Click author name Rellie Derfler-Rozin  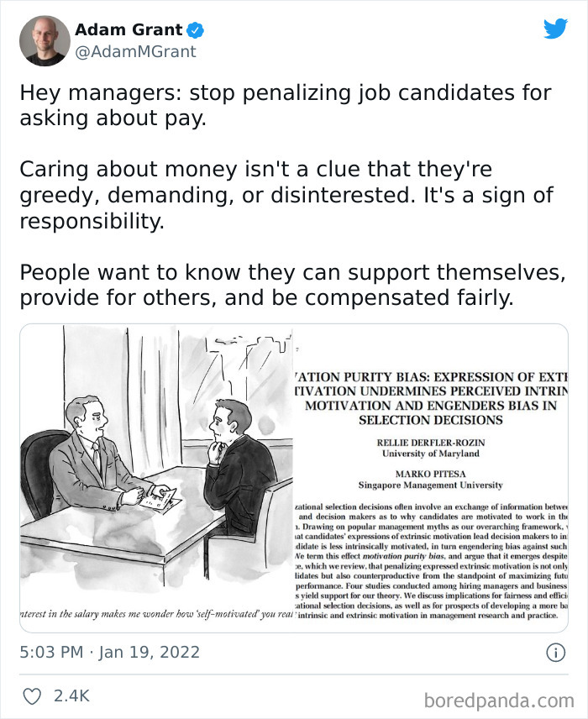click(x=430, y=442)
